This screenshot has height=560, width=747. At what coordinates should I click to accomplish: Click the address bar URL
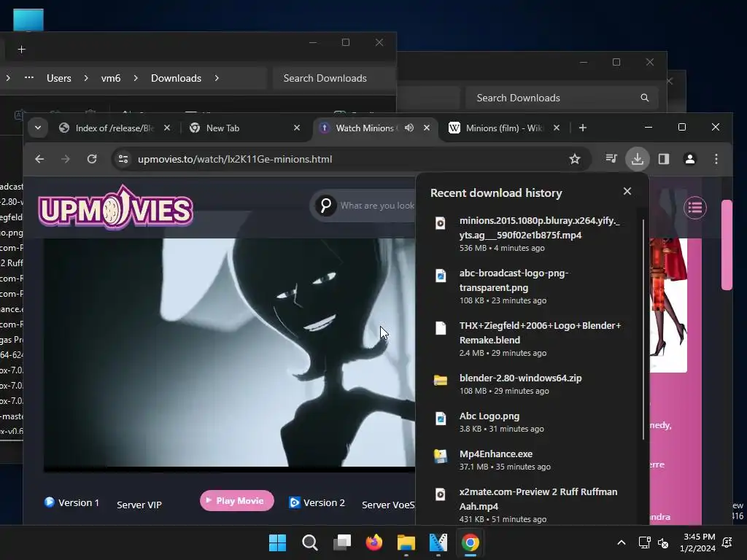pos(235,159)
